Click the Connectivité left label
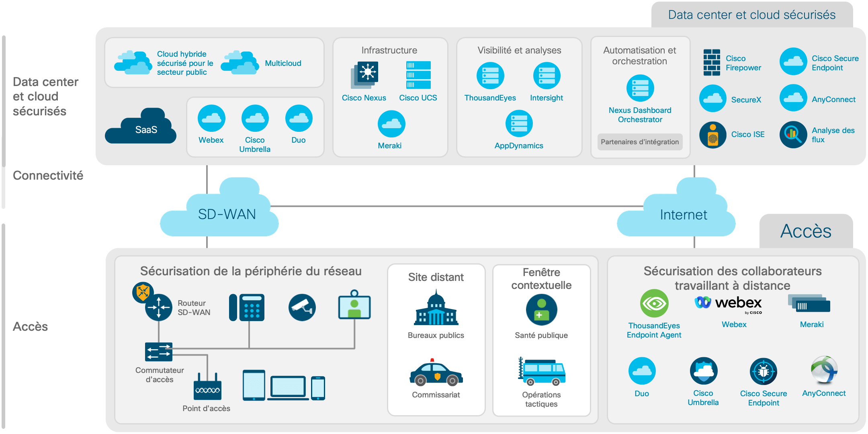868x434 pixels. 48,175
